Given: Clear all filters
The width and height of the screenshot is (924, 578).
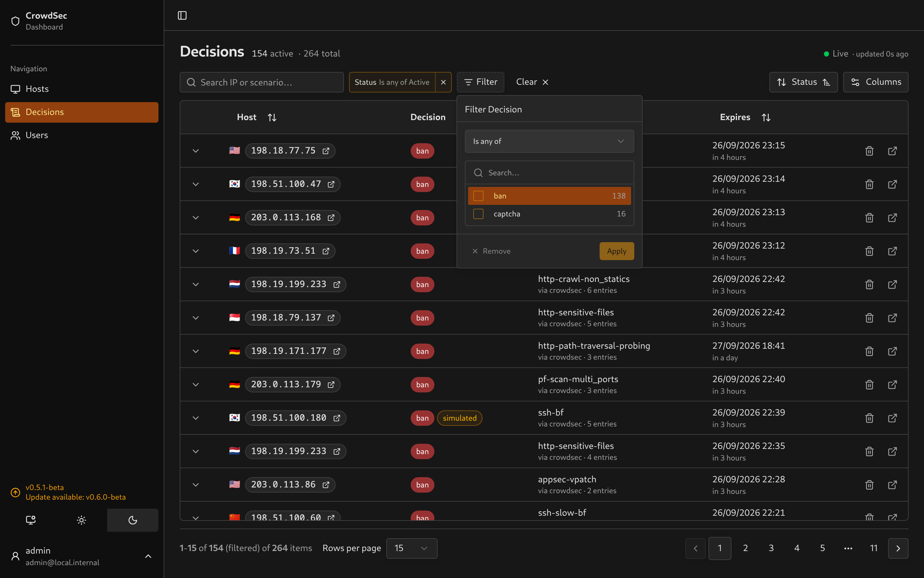Looking at the screenshot, I should pos(532,82).
